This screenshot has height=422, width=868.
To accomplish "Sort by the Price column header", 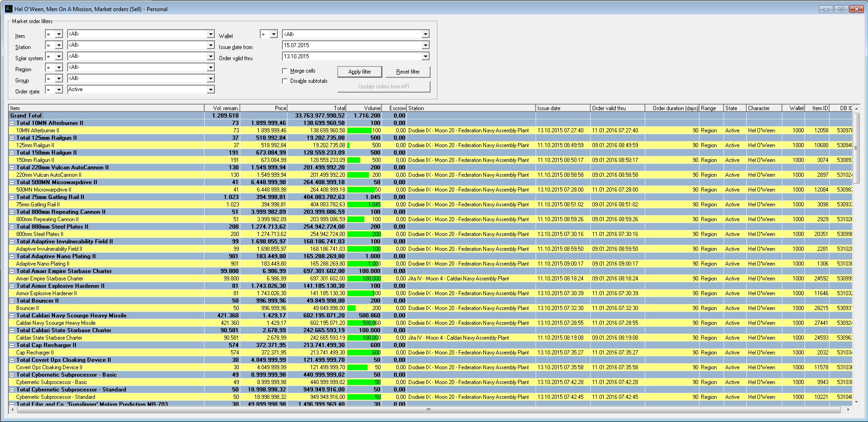I will (x=264, y=108).
